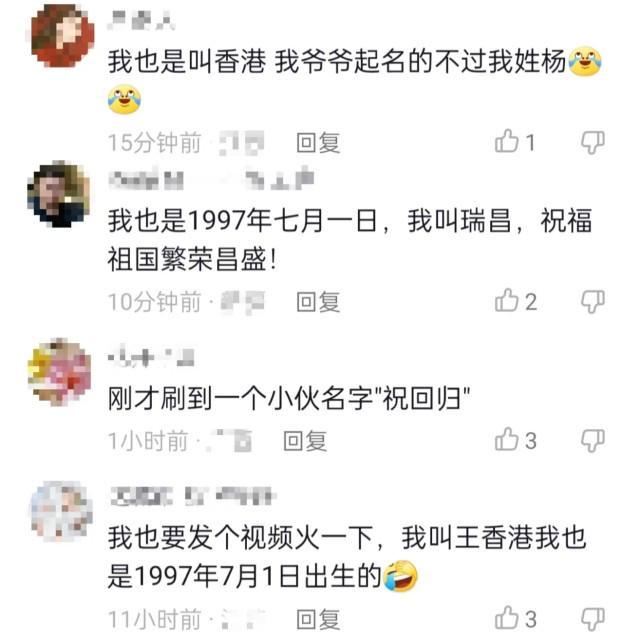Dislike the comment posted 10分钟前
Image resolution: width=641 pixels, height=641 pixels.
pyautogui.click(x=593, y=302)
